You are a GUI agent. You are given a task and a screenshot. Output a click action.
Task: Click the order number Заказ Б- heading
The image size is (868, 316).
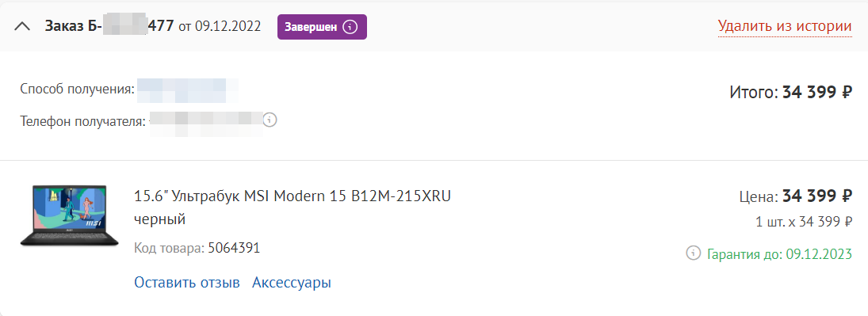[x=109, y=26]
